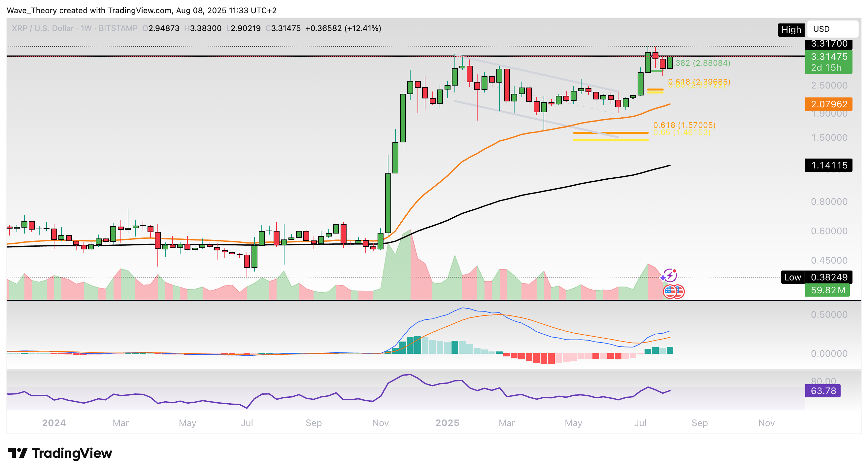Click the BITSTAMP exchange label in legend
The width and height of the screenshot is (868, 473).
click(118, 28)
